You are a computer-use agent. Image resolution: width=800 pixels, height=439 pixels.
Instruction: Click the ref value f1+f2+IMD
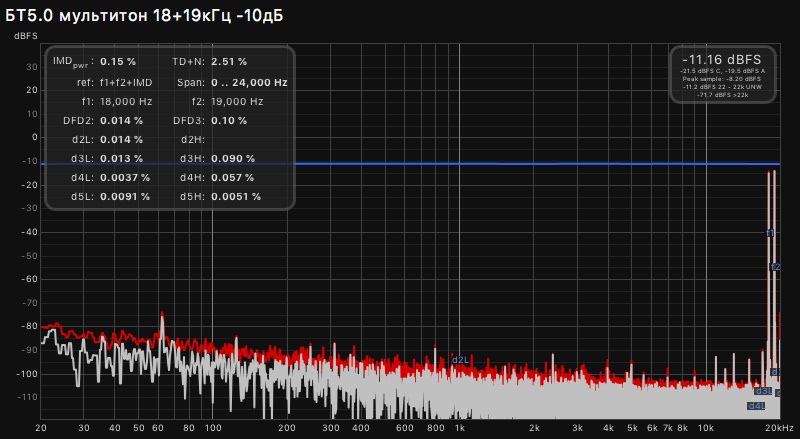[126, 83]
